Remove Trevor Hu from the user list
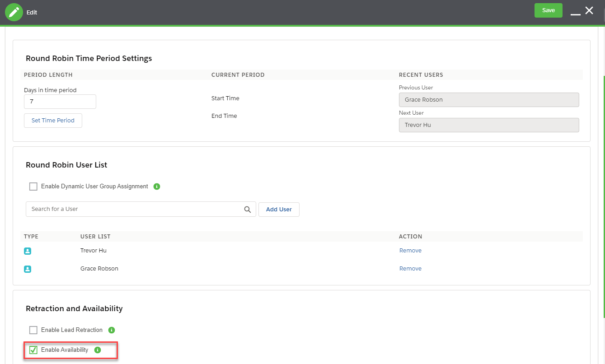 pyautogui.click(x=410, y=250)
